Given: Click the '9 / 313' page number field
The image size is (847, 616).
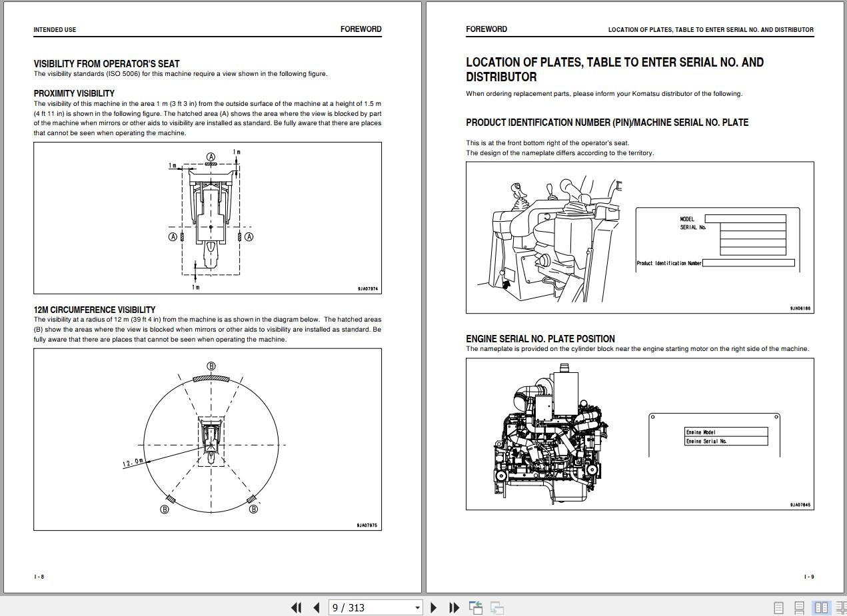Looking at the screenshot, I should [371, 607].
